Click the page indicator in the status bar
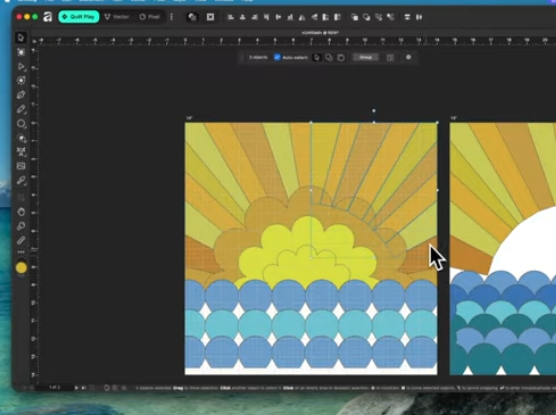This screenshot has height=415, width=556. (54, 388)
